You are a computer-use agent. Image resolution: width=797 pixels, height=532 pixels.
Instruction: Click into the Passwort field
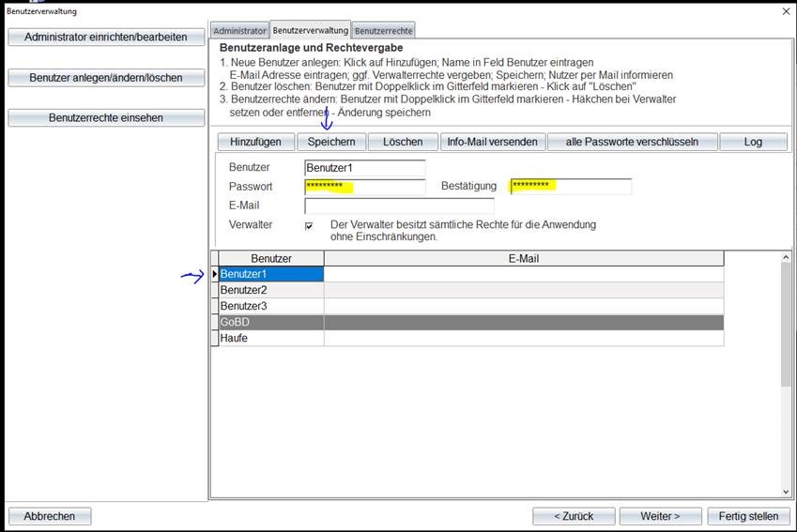point(365,187)
